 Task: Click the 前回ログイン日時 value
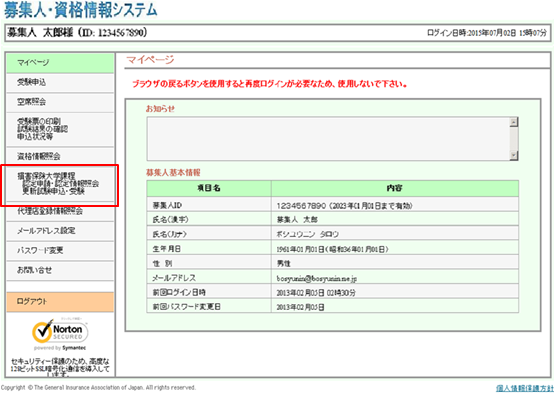316,293
